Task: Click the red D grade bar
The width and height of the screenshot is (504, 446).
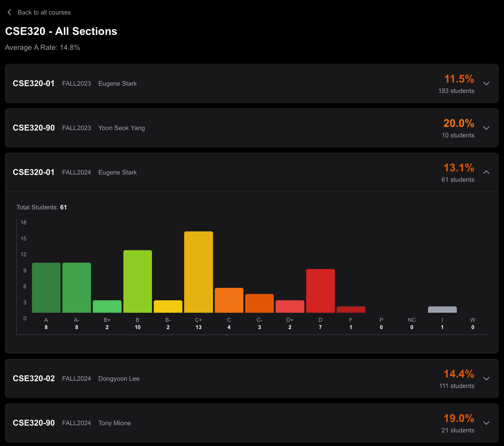Action: (320, 291)
